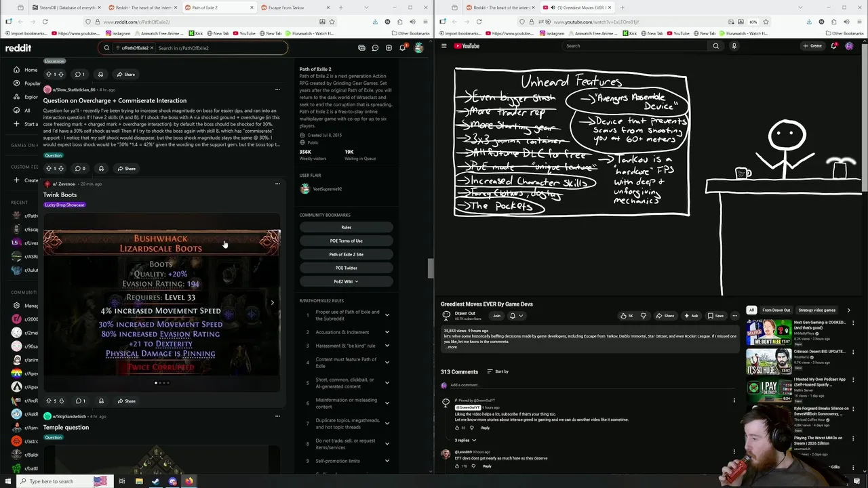Expand the PoE2 Wiki dropdown
The width and height of the screenshot is (868, 488).
pos(346,281)
